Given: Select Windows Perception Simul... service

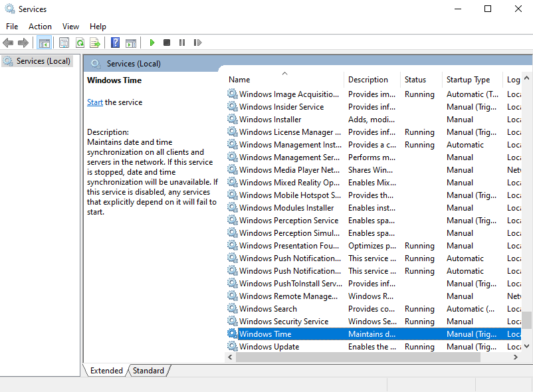Looking at the screenshot, I should click(289, 233).
